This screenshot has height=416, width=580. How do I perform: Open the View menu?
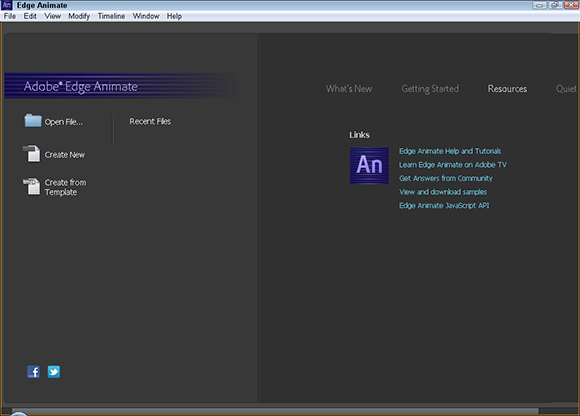[x=53, y=16]
